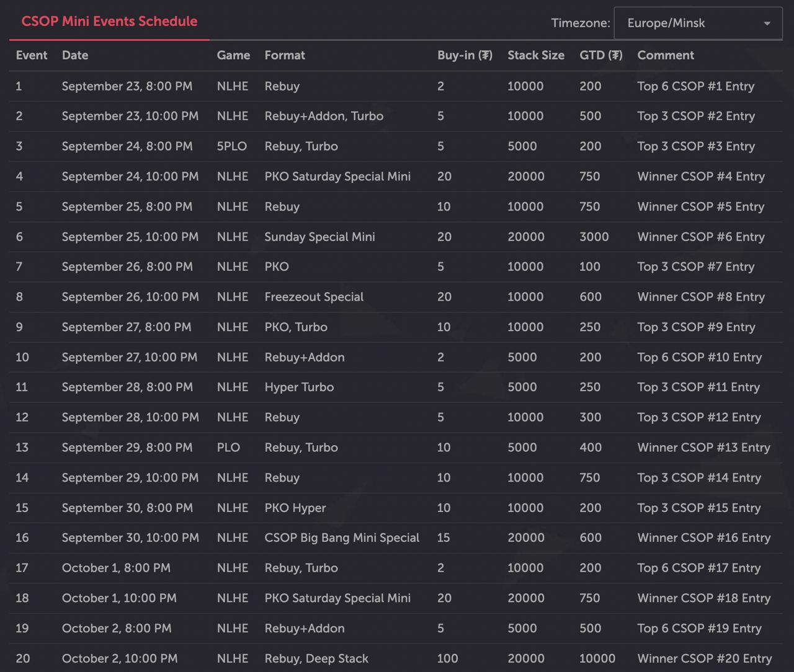
Task: Click 'Winner CSOP #20 Entry' comment
Action: coord(705,658)
